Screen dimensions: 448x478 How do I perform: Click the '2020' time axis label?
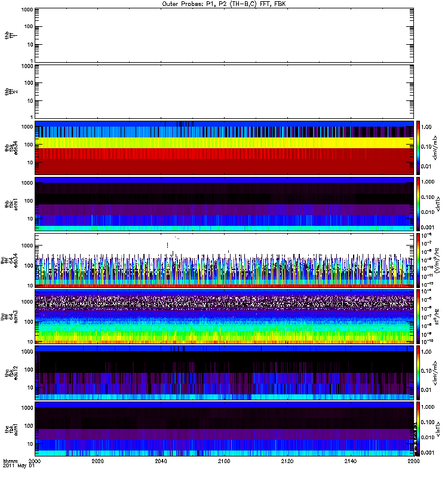(97, 461)
